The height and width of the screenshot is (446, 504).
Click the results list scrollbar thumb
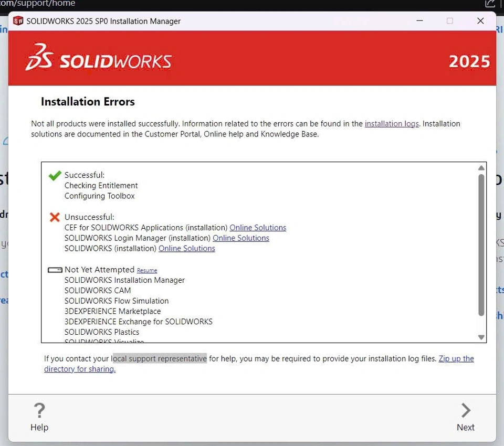tap(481, 245)
